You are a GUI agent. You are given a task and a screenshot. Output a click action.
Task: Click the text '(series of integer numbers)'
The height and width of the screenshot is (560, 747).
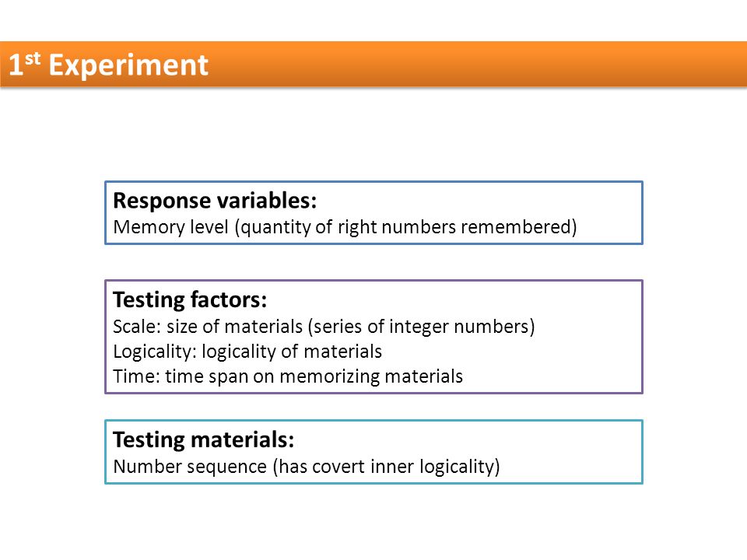tap(422, 327)
